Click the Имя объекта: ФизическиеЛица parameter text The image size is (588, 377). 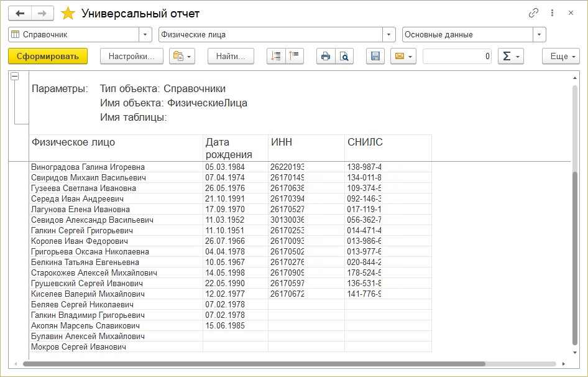pos(173,103)
